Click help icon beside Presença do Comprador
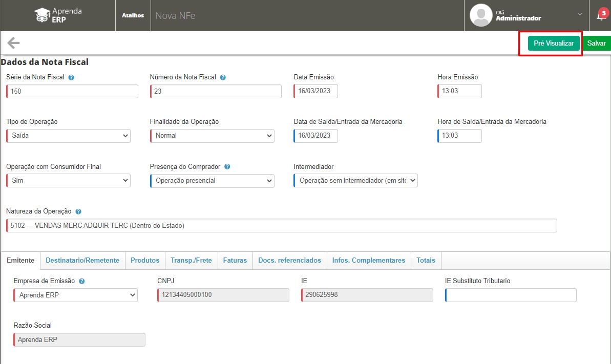 (x=227, y=167)
